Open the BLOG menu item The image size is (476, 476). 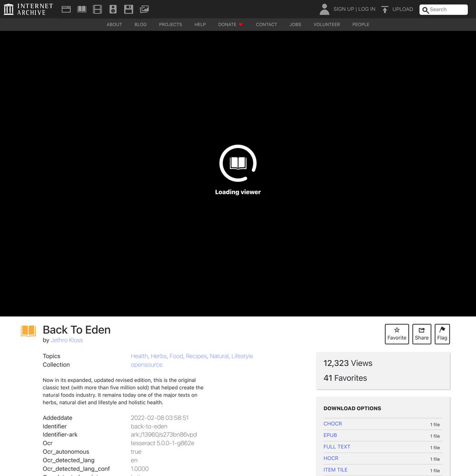coord(140,25)
